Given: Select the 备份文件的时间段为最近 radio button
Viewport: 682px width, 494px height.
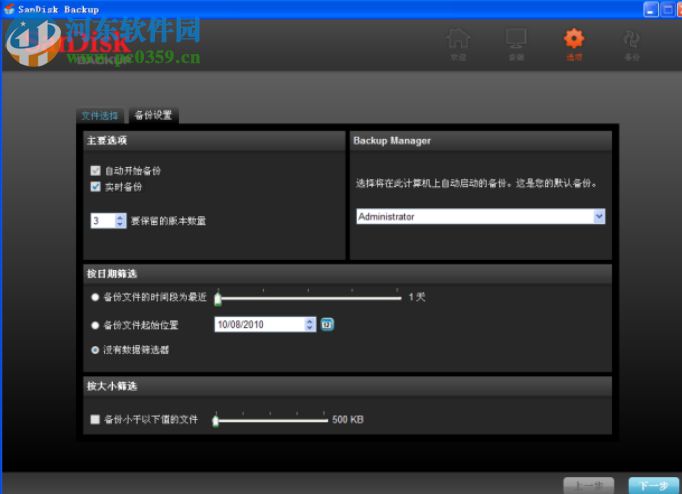Looking at the screenshot, I should [x=95, y=297].
